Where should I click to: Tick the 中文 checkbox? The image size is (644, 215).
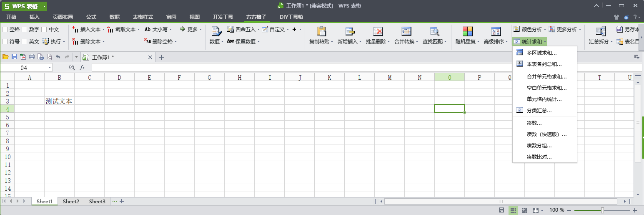coord(44,29)
